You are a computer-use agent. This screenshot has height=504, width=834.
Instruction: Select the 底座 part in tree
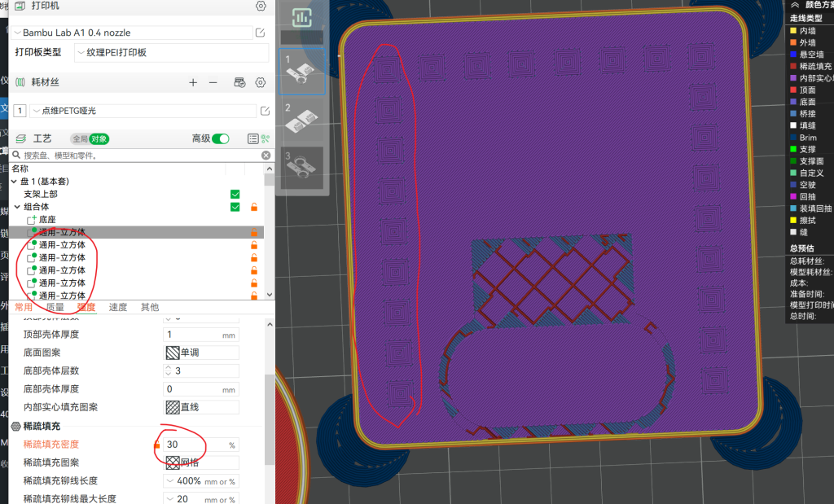click(47, 220)
